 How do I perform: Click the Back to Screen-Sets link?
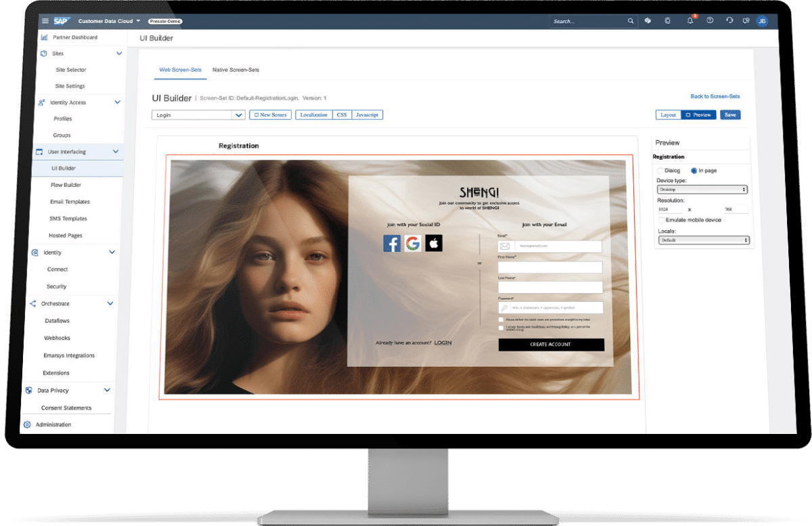[x=715, y=96]
